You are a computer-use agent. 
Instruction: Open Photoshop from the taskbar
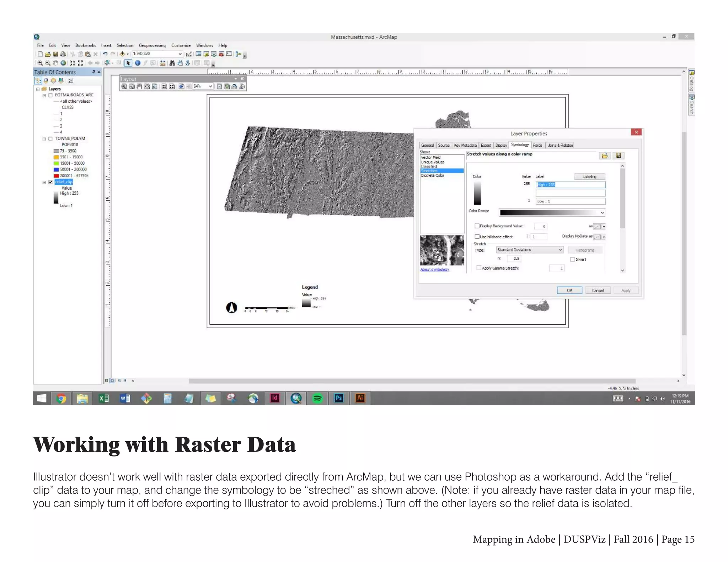(x=339, y=398)
